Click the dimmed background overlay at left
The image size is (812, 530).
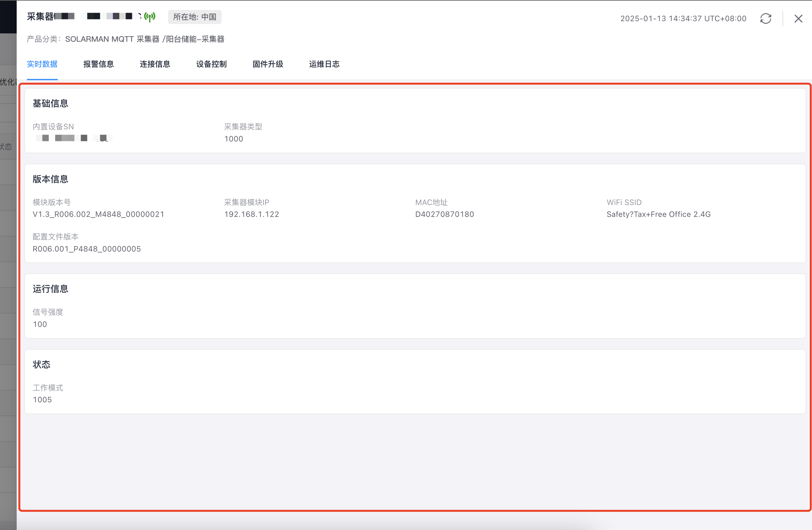(x=8, y=273)
